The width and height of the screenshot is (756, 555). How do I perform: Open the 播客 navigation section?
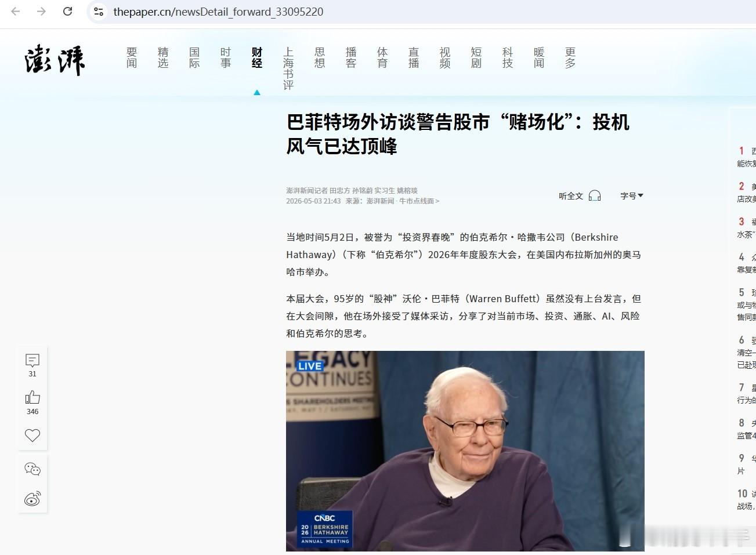point(351,58)
